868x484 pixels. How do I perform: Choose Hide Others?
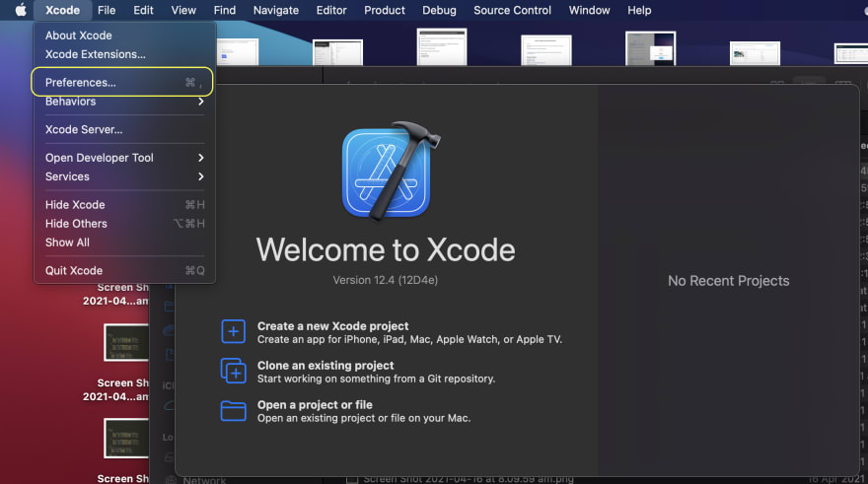pos(124,224)
